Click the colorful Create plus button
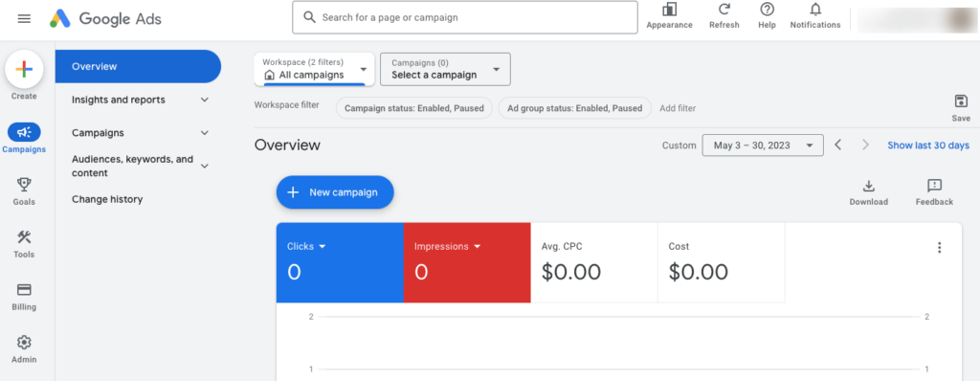The height and width of the screenshot is (381, 980). pyautogui.click(x=24, y=70)
